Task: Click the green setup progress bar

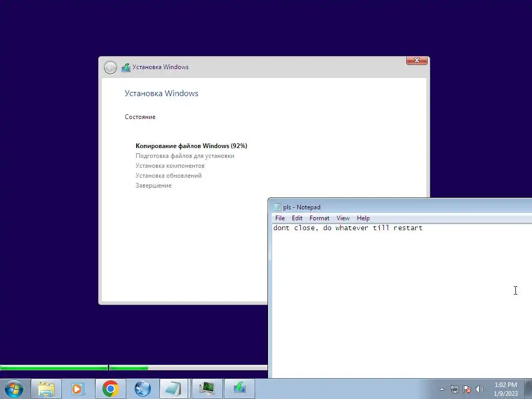Action: [134, 367]
